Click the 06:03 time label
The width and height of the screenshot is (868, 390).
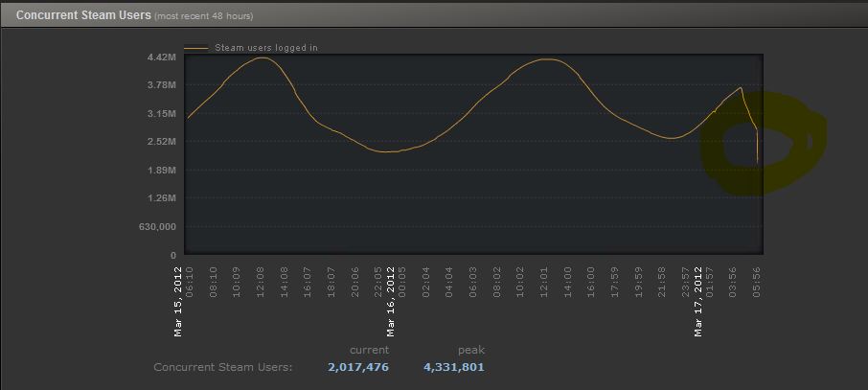(472, 283)
